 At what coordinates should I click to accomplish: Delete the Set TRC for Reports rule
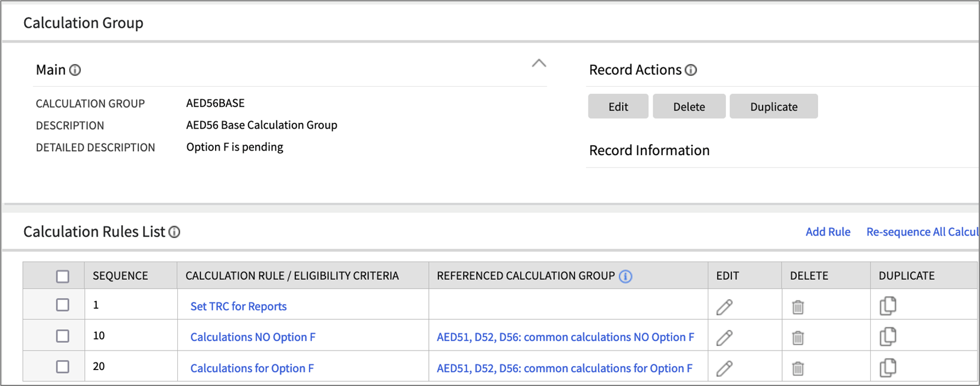(797, 307)
